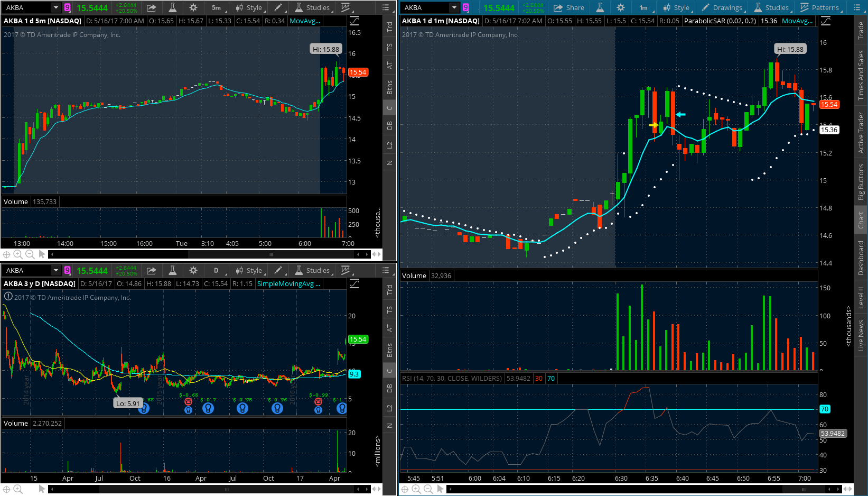Open the drawing pencil tool in the bottom-left chart
Viewport: 868px width, 496px height.
coord(278,270)
